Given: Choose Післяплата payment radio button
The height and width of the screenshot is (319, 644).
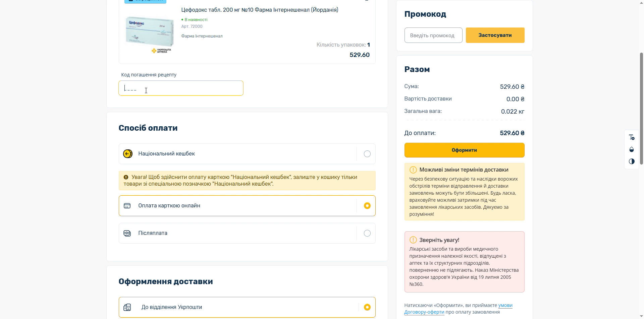Looking at the screenshot, I should pos(367,233).
